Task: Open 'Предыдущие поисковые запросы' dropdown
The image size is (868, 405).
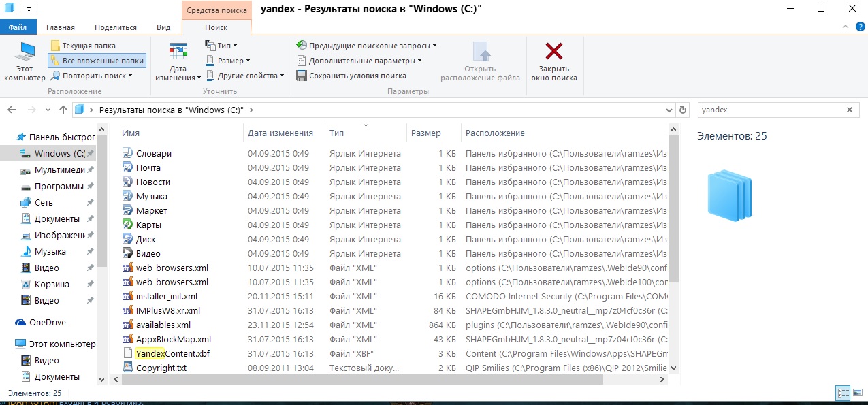Action: [x=366, y=46]
